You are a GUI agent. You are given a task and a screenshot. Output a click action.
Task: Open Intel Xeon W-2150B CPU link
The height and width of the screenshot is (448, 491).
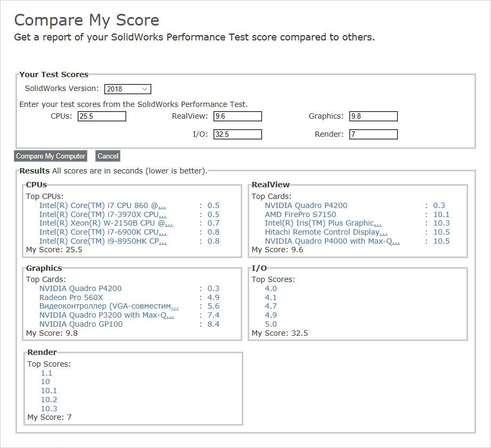[106, 223]
